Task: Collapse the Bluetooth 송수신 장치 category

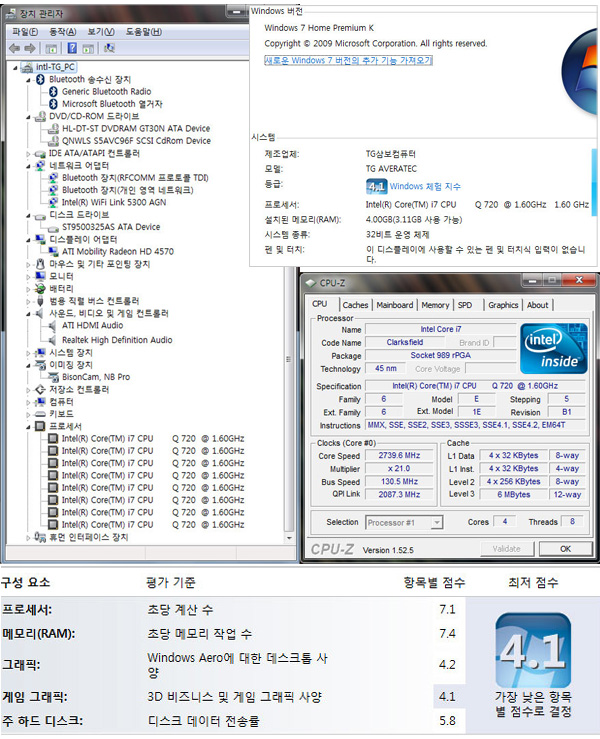Action: click(28, 80)
